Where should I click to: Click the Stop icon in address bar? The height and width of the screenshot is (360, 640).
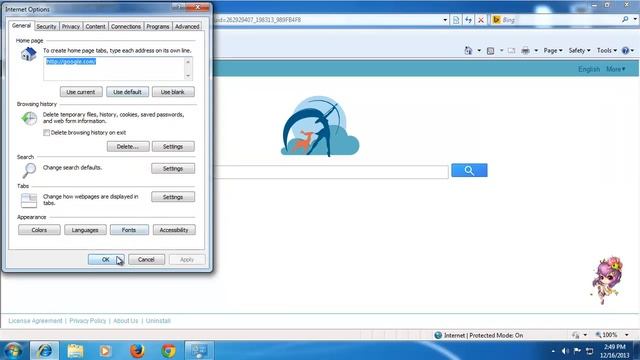coord(481,20)
